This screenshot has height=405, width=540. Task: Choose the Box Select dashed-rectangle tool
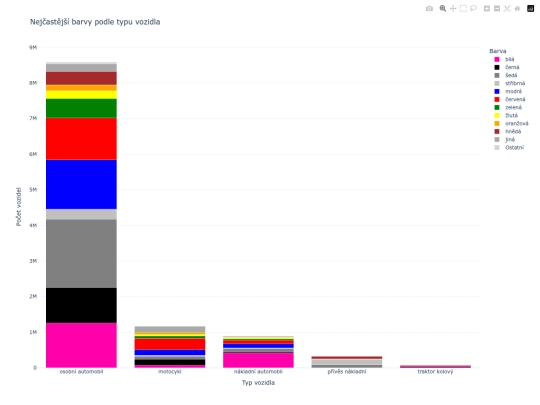tap(463, 9)
